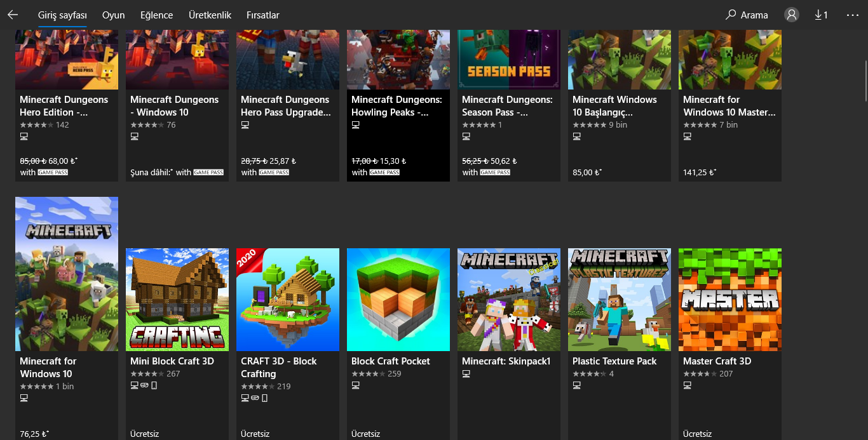The height and width of the screenshot is (440, 868).
Task: Click the 25,87 ₺ Hero Pass Upgrade price
Action: pos(283,161)
